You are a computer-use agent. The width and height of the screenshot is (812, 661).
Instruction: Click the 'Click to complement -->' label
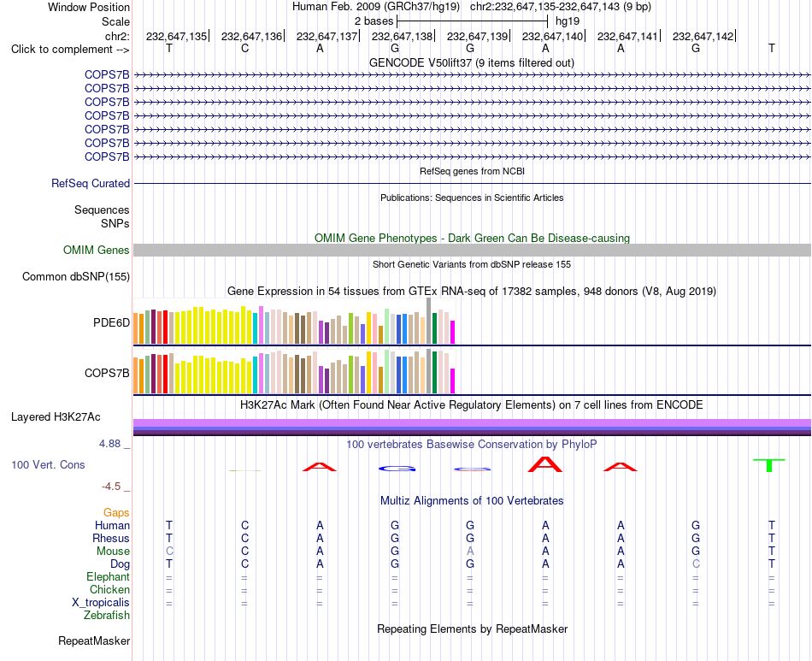[x=70, y=50]
